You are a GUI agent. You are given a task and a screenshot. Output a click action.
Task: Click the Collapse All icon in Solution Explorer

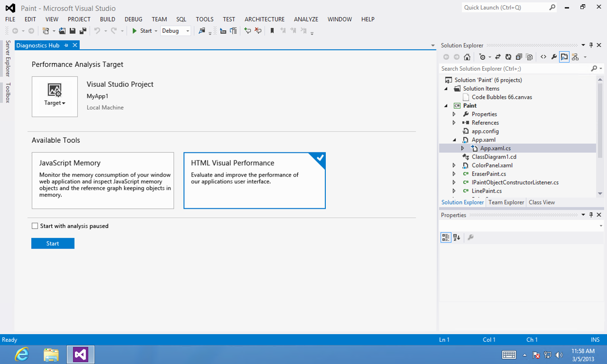[x=519, y=57]
